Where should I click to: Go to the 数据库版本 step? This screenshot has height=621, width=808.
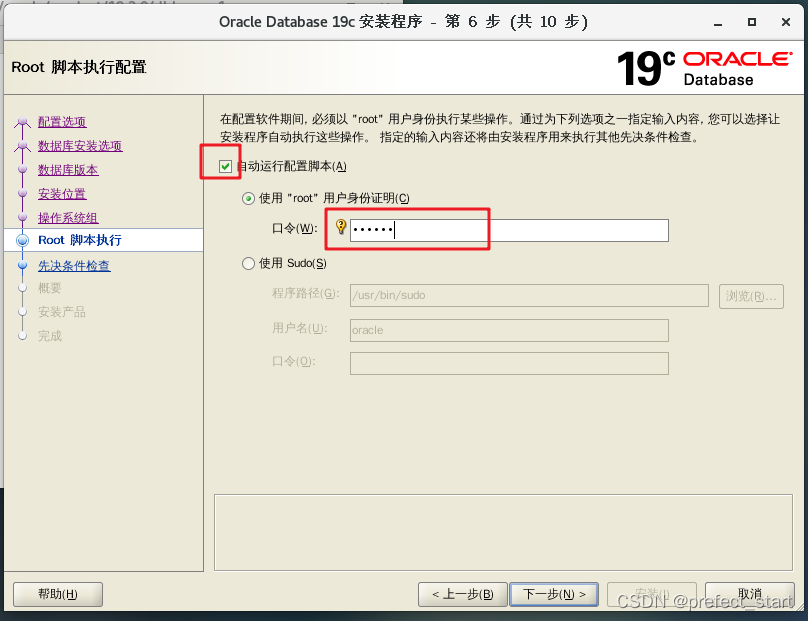click(68, 170)
